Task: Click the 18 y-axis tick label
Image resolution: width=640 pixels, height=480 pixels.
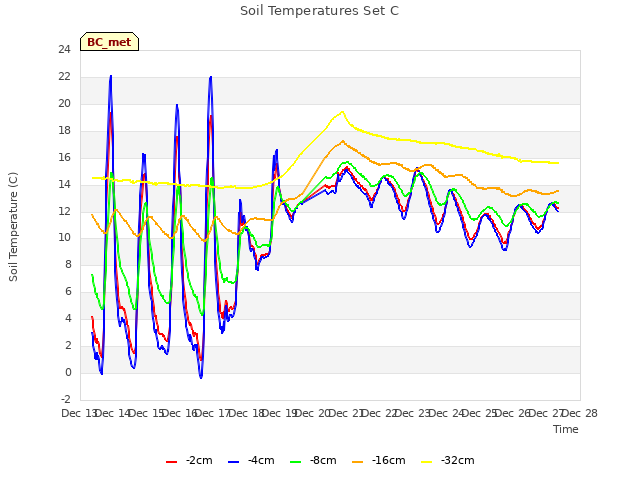Action: coord(64,131)
